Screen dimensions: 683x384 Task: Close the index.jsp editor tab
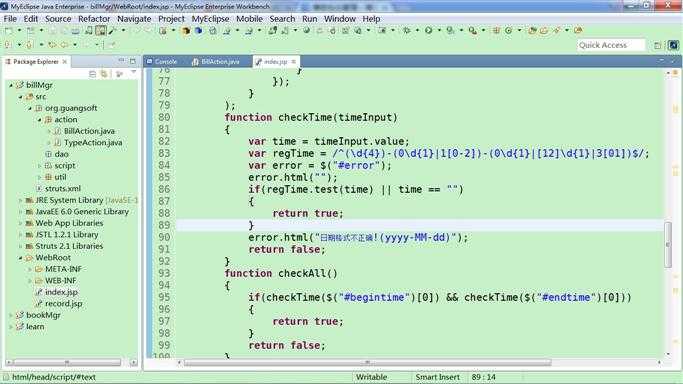[294, 61]
